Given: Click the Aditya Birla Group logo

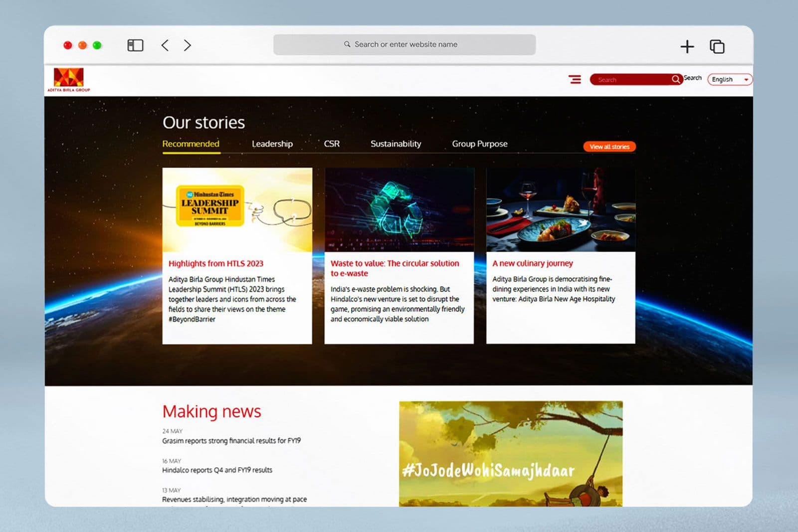Looking at the screenshot, I should pos(69,80).
